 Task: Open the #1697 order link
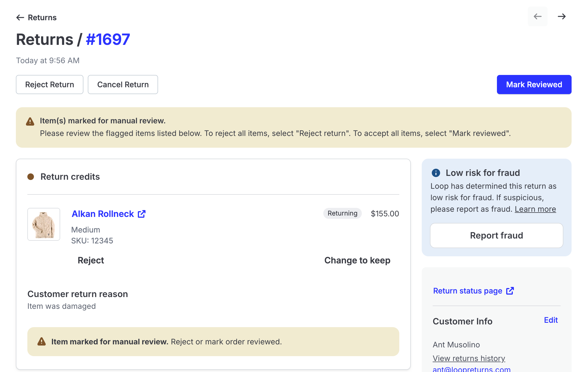[x=108, y=39]
